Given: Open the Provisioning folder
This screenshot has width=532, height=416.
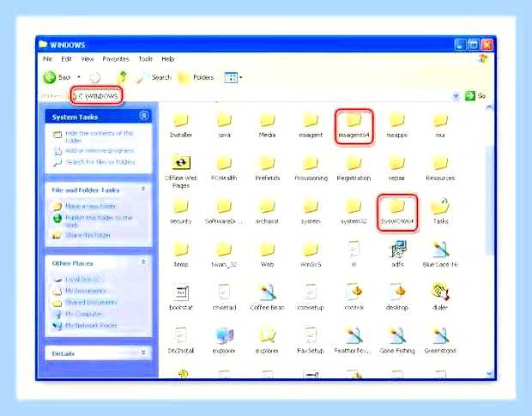Looking at the screenshot, I should point(311,168).
